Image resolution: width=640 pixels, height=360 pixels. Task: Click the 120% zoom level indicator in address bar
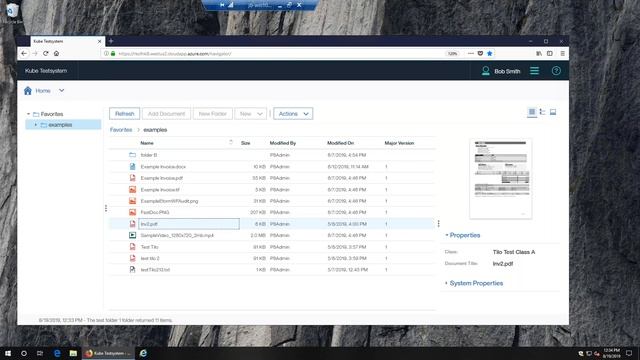(x=452, y=53)
